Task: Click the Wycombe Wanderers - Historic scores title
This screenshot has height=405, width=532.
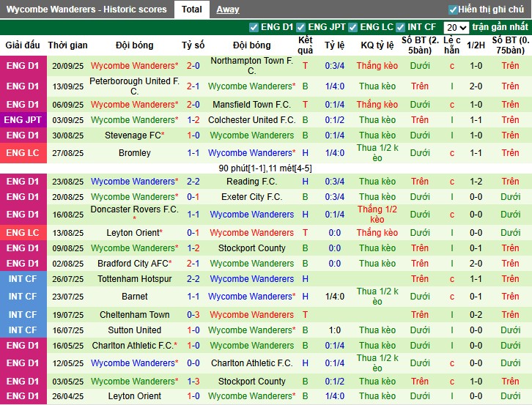Action: coord(87,10)
